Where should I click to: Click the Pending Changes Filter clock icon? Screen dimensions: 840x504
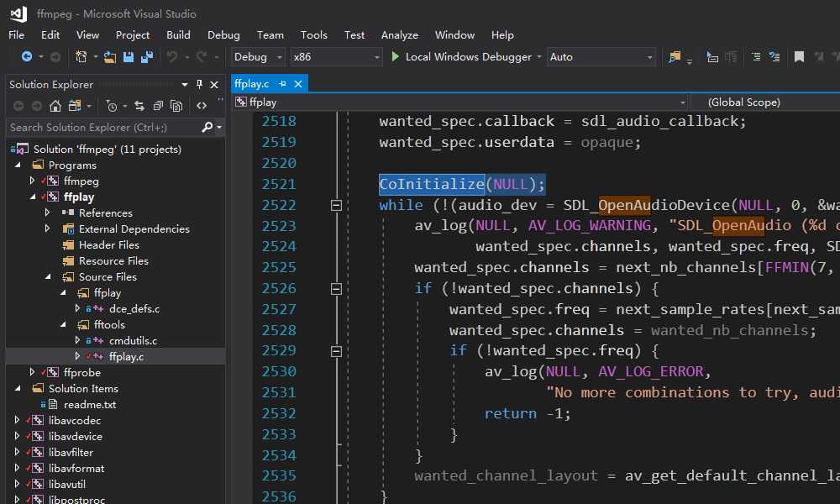click(x=112, y=106)
